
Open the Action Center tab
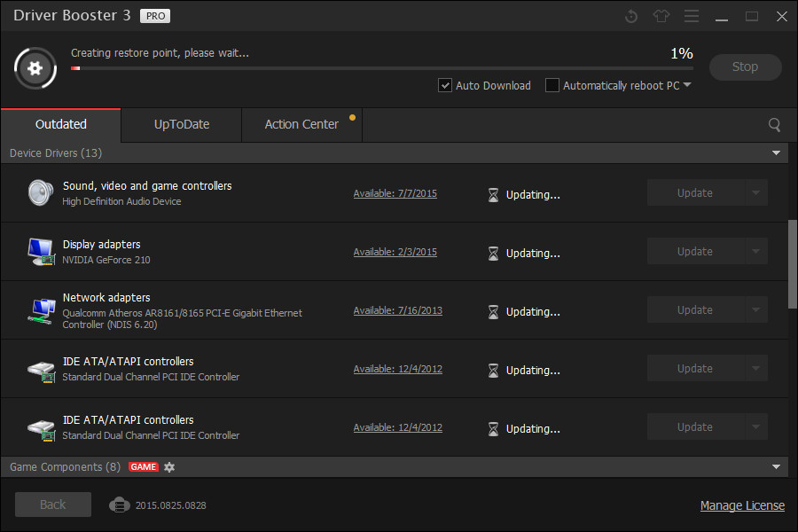(301, 125)
